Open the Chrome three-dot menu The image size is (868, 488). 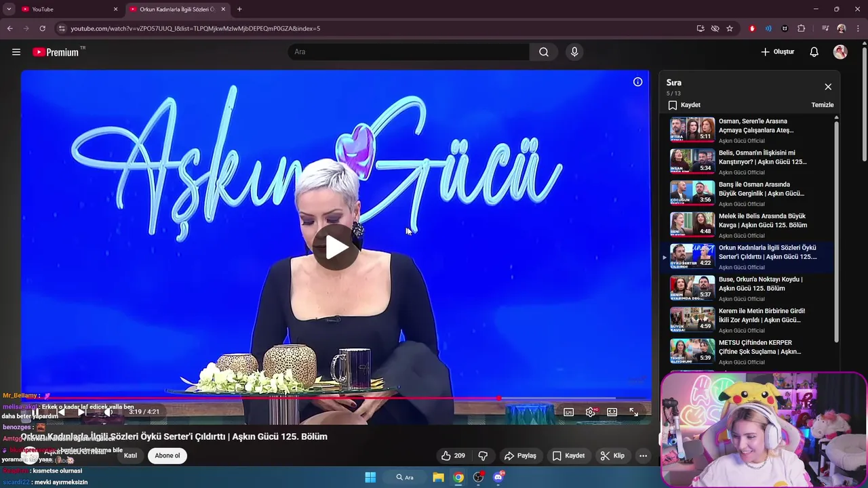[859, 28]
